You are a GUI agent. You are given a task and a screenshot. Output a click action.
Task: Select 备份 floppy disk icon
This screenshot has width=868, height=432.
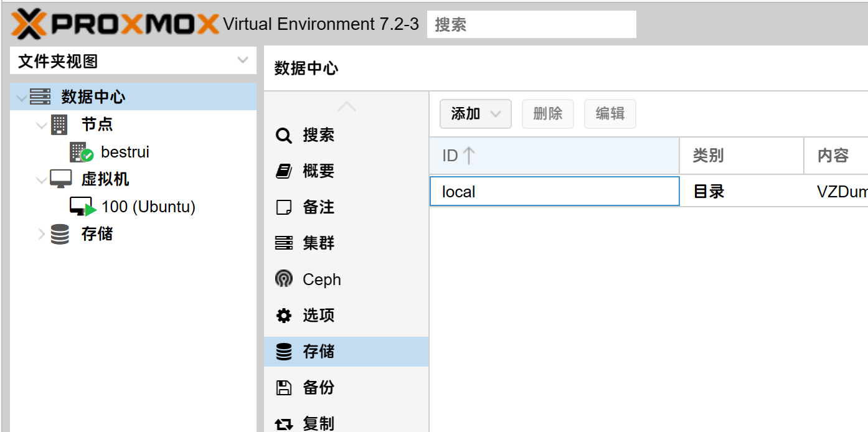(x=284, y=388)
